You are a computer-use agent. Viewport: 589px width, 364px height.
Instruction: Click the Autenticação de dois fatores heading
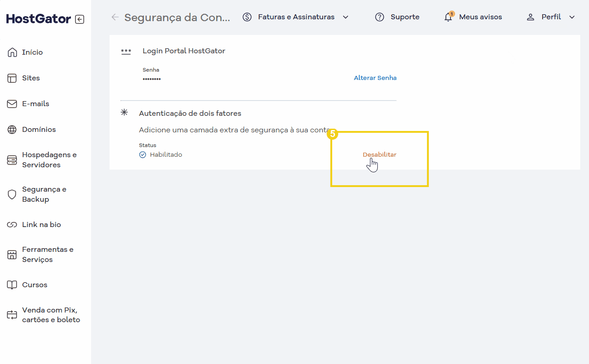[x=190, y=113]
